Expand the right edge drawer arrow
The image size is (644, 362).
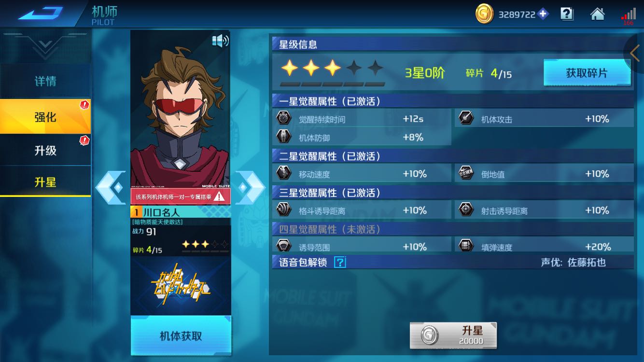click(x=635, y=53)
